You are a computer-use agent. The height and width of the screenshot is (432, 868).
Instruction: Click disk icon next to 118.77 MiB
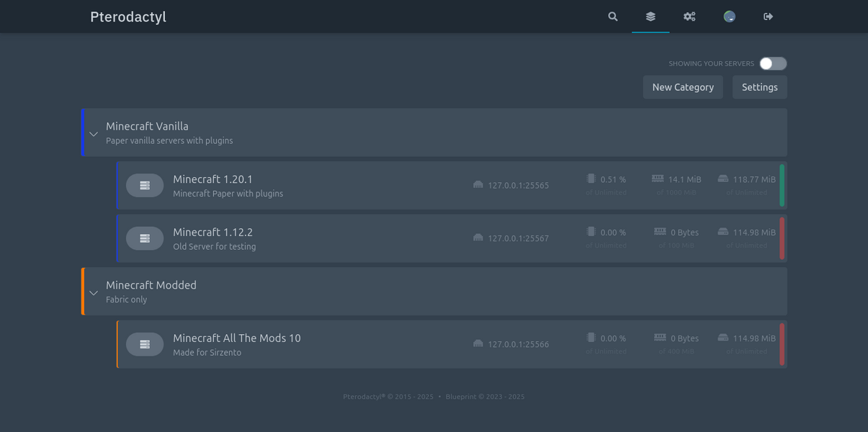coord(723,179)
